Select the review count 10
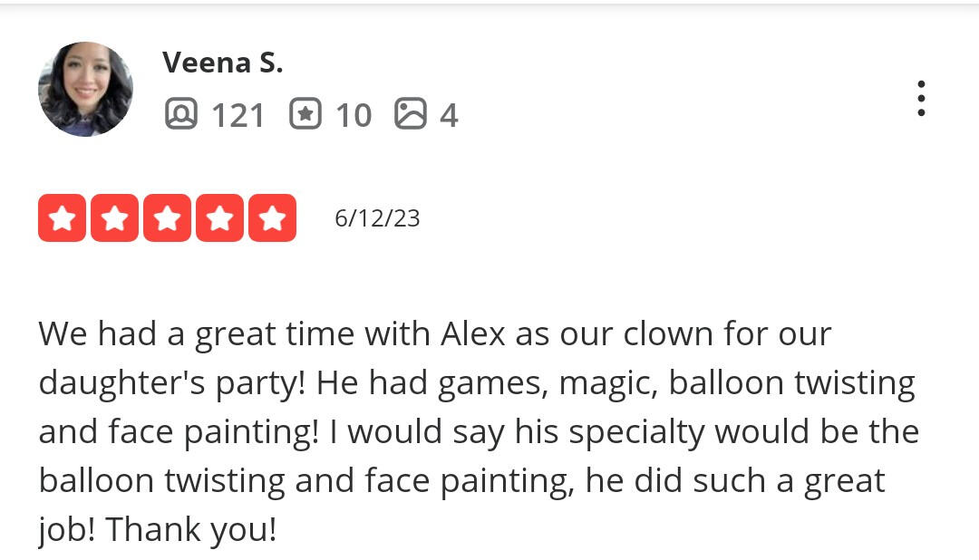This screenshot has width=979, height=560. [354, 115]
